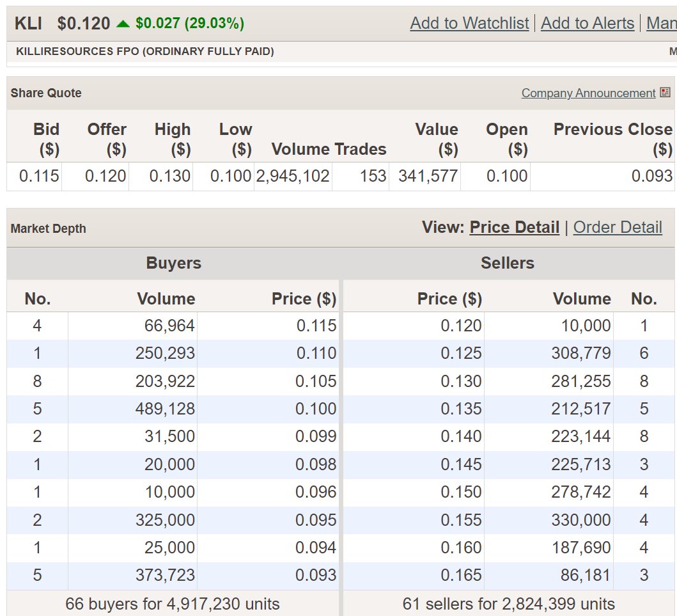
Task: Click the $0.027 (29.03%) change
Action: [190, 23]
